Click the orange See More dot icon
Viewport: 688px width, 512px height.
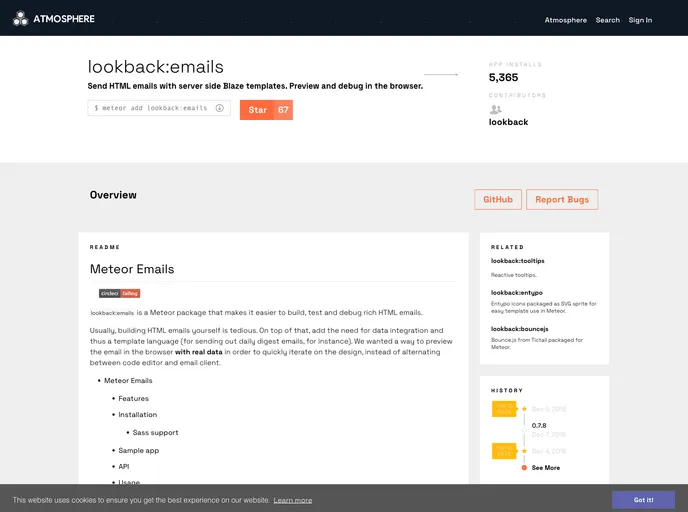[524, 468]
